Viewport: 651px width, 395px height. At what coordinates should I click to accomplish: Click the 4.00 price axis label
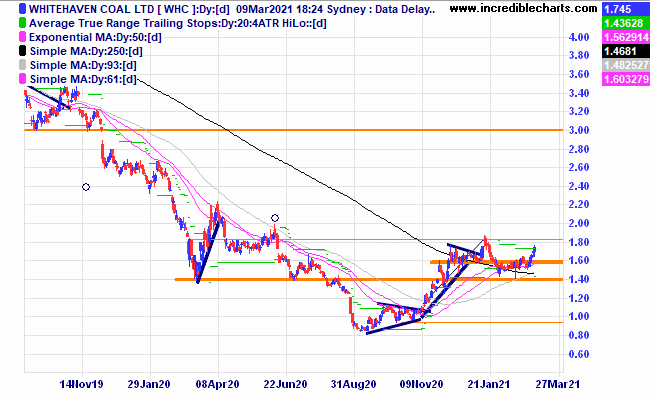(579, 37)
